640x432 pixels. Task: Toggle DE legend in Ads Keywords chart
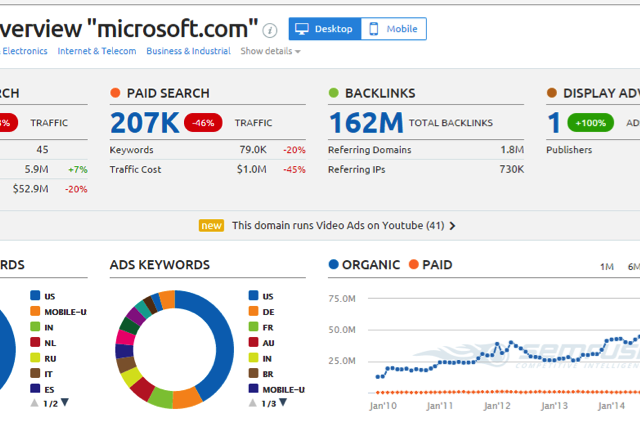(261, 312)
